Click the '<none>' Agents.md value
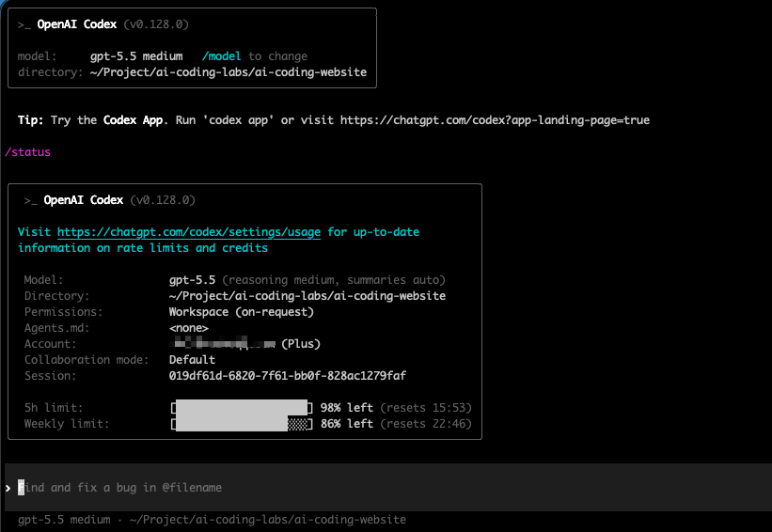 pos(189,328)
